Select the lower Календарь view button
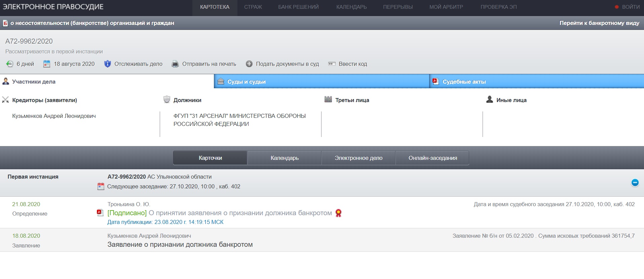644x279 pixels. click(285, 158)
